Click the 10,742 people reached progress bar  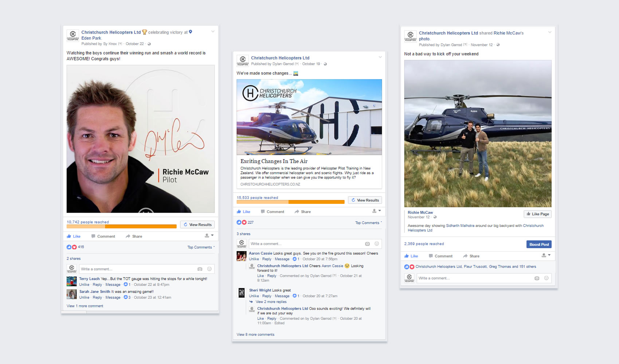pos(122,226)
